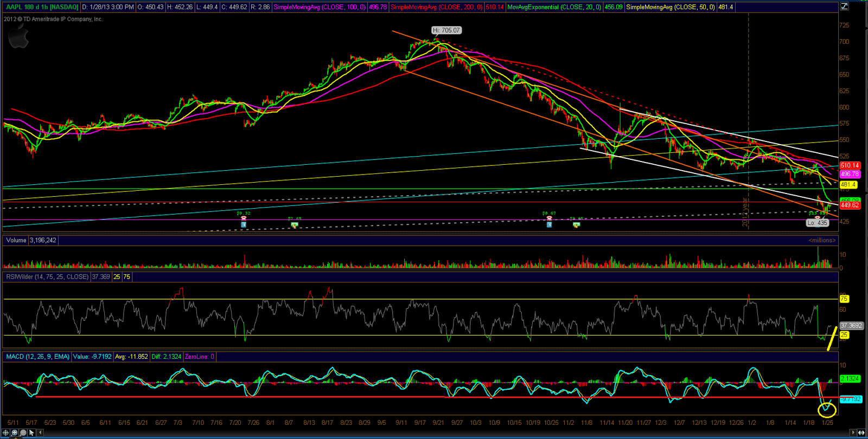This screenshot has height=439, width=868.
Task: Click the $2.65 dividend icon
Action: click(x=295, y=225)
